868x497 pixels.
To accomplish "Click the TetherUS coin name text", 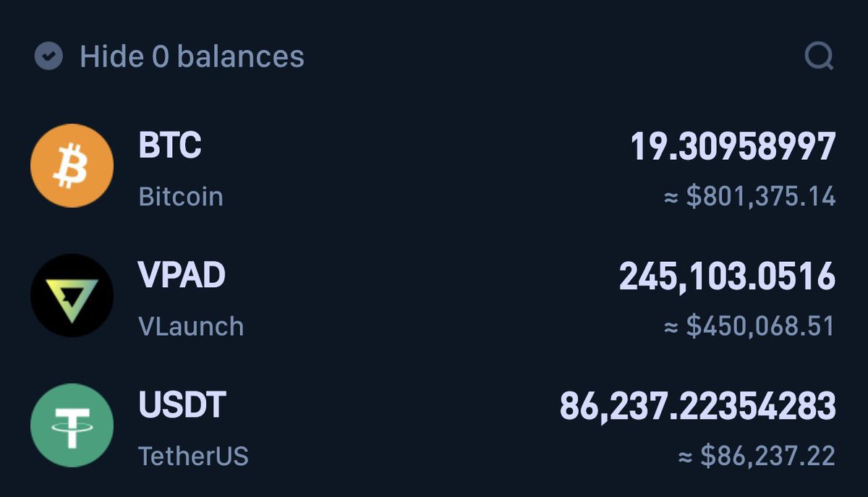I will [193, 456].
